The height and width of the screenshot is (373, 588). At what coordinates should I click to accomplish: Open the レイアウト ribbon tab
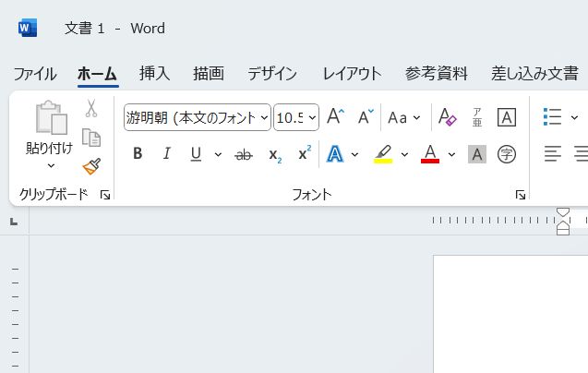[352, 74]
